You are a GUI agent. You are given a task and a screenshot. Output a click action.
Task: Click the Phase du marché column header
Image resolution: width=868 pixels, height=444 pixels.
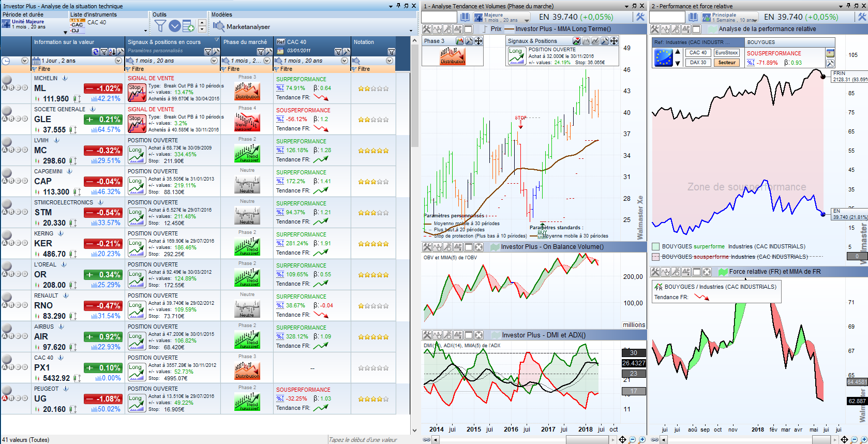tap(245, 42)
